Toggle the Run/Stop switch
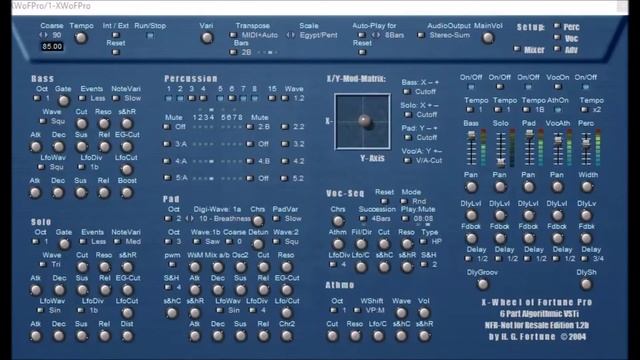The image size is (640, 360). tap(150, 36)
